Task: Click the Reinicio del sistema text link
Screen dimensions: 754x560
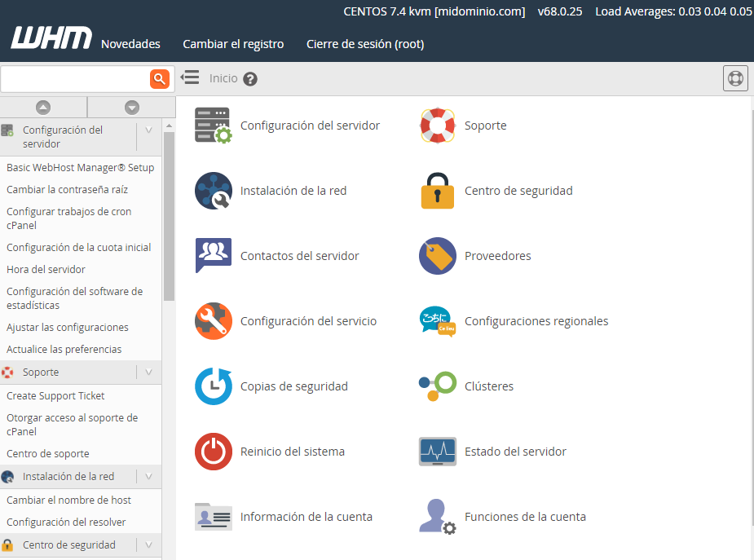Action: pos(293,452)
